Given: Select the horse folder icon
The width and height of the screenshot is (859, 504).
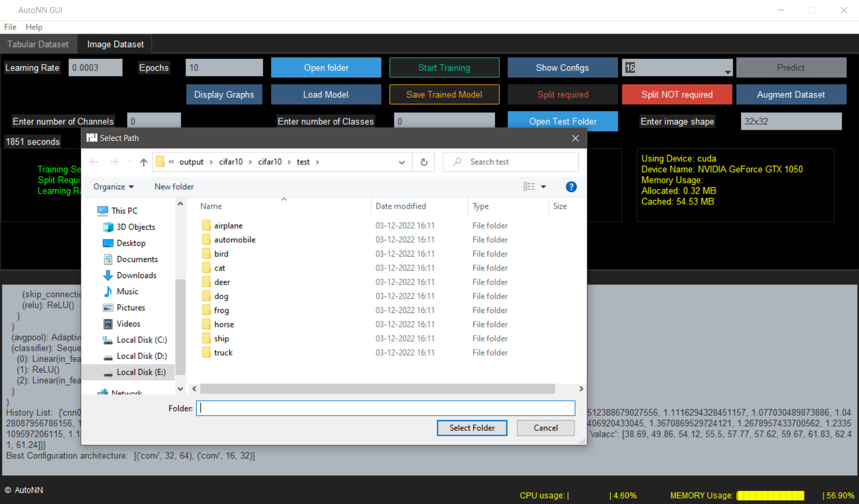Looking at the screenshot, I should pyautogui.click(x=207, y=324).
